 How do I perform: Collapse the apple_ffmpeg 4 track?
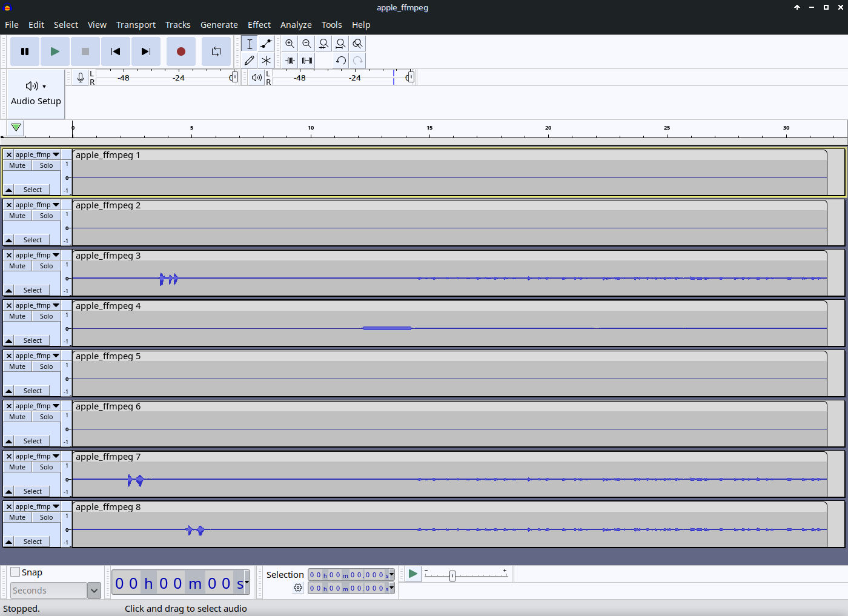tap(8, 340)
